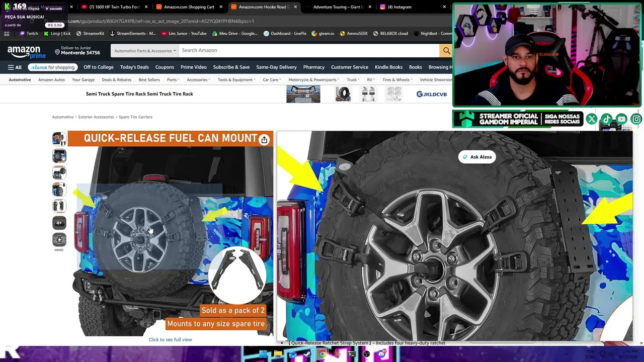Show more images via the 4+ thumbnail
644x362 pixels.
click(x=59, y=223)
